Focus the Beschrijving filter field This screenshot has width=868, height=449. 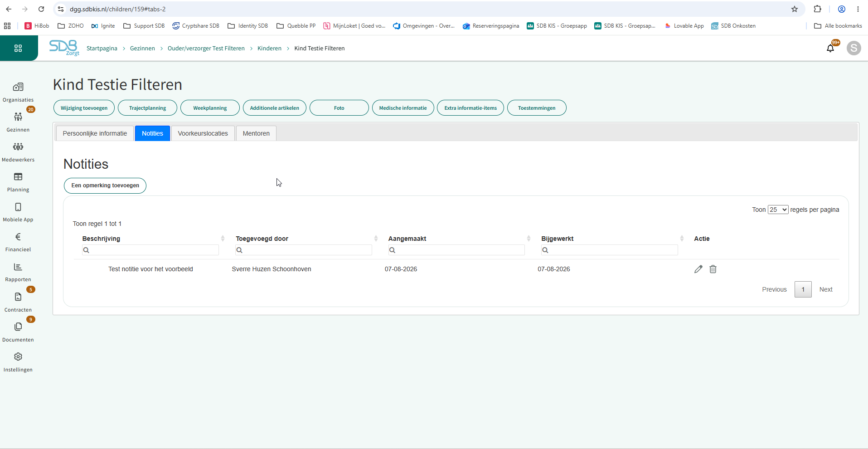150,250
